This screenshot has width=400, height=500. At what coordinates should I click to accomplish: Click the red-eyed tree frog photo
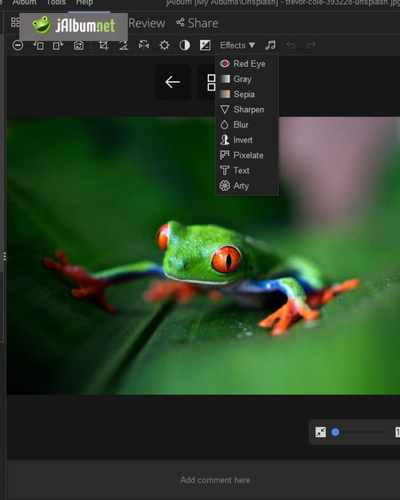(x=203, y=256)
